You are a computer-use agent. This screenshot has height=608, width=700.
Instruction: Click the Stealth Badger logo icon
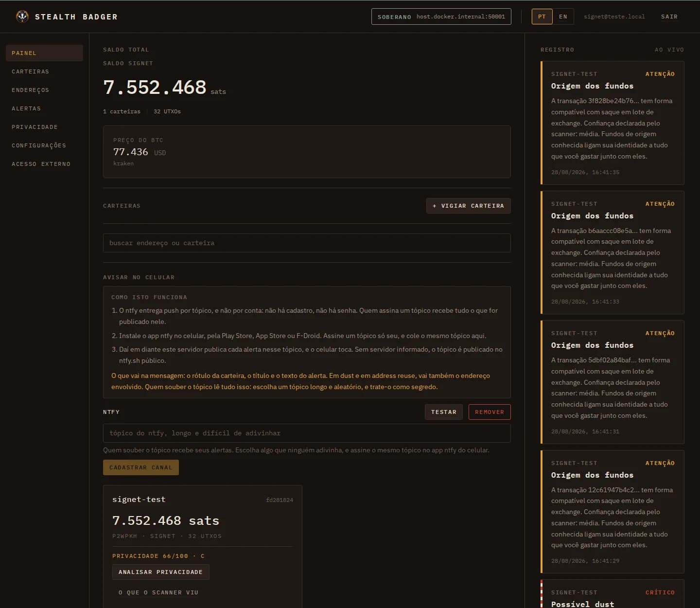pyautogui.click(x=22, y=17)
